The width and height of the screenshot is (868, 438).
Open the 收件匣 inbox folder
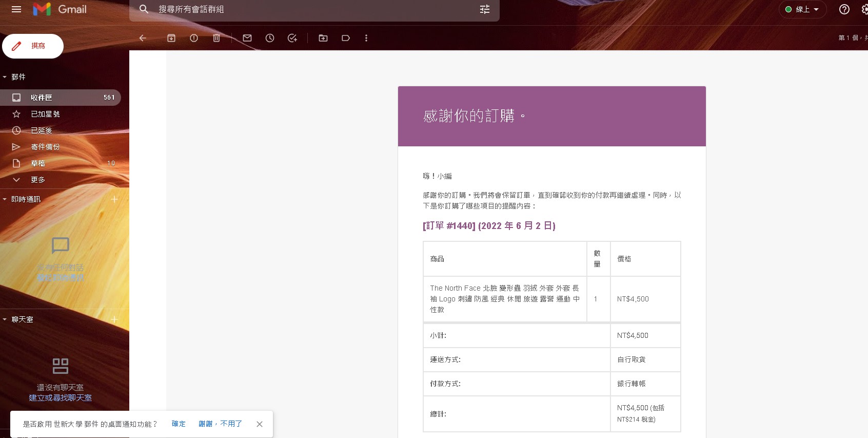(x=41, y=98)
